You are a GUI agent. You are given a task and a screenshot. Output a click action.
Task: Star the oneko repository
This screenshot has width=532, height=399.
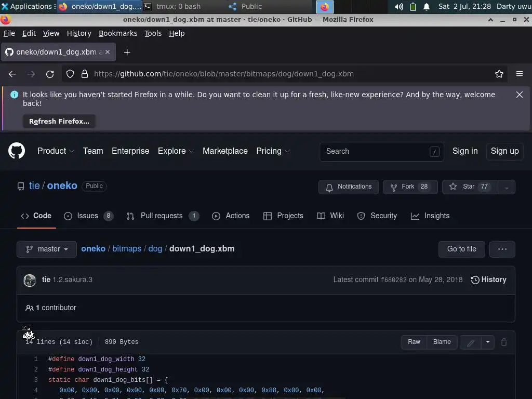[470, 187]
